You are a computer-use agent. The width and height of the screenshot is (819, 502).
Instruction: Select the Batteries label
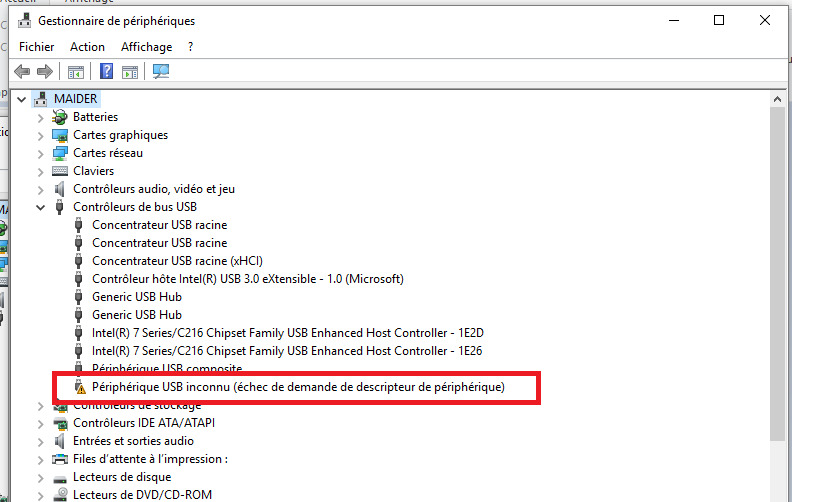point(96,117)
